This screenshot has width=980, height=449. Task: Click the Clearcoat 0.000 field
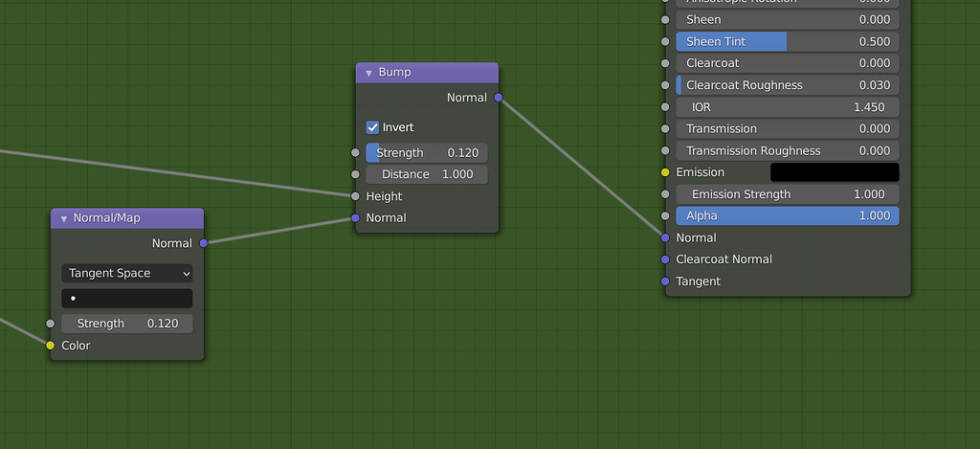(x=788, y=63)
